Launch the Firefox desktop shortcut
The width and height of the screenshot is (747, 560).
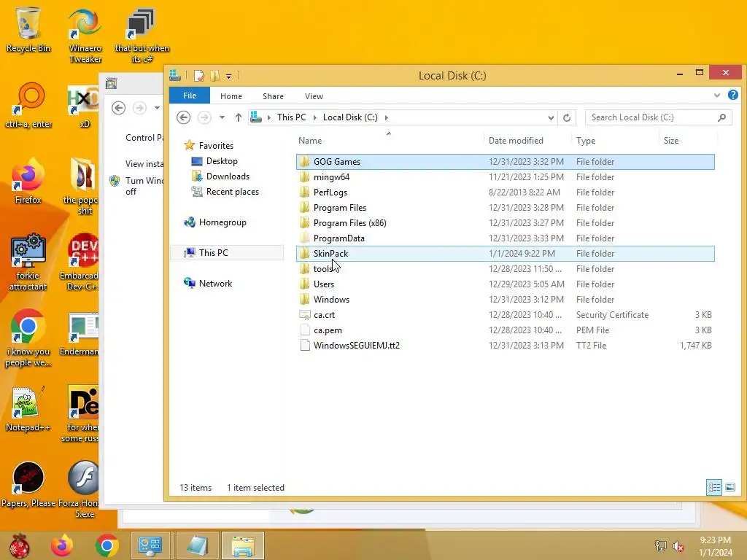28,182
